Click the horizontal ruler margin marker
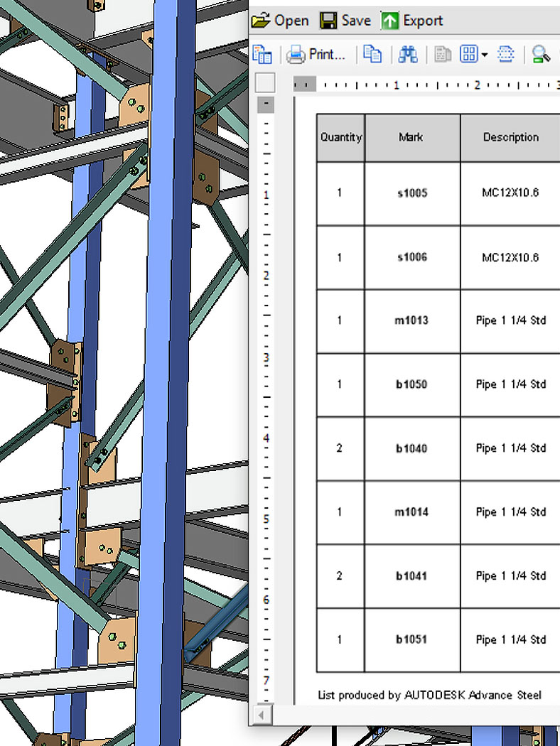The width and height of the screenshot is (560, 746). [x=304, y=85]
